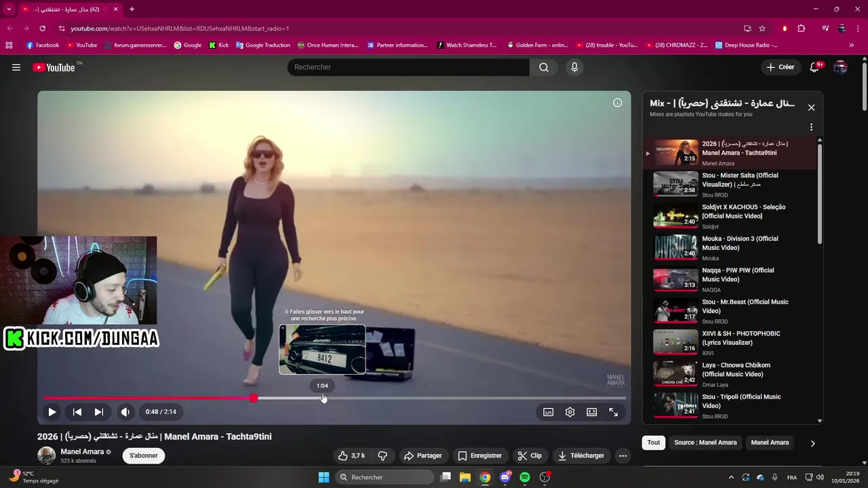Screen dimensions: 868x488
Task: Open a new browser tab
Action: [132, 9]
